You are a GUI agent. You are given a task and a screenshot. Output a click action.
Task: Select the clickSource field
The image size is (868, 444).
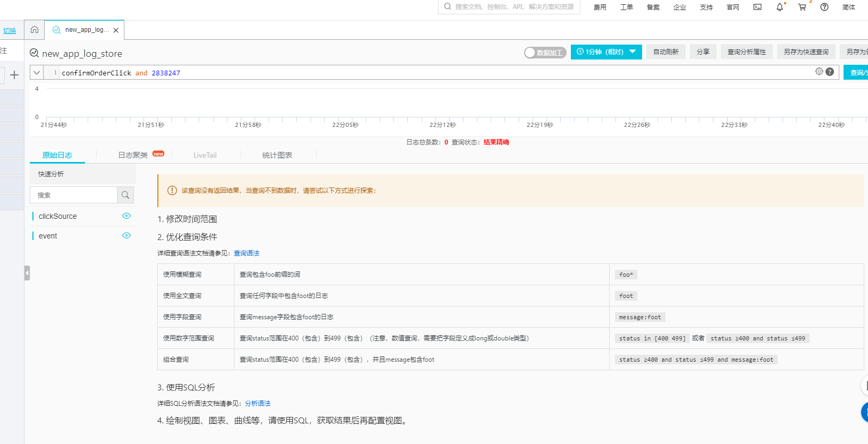(x=58, y=216)
